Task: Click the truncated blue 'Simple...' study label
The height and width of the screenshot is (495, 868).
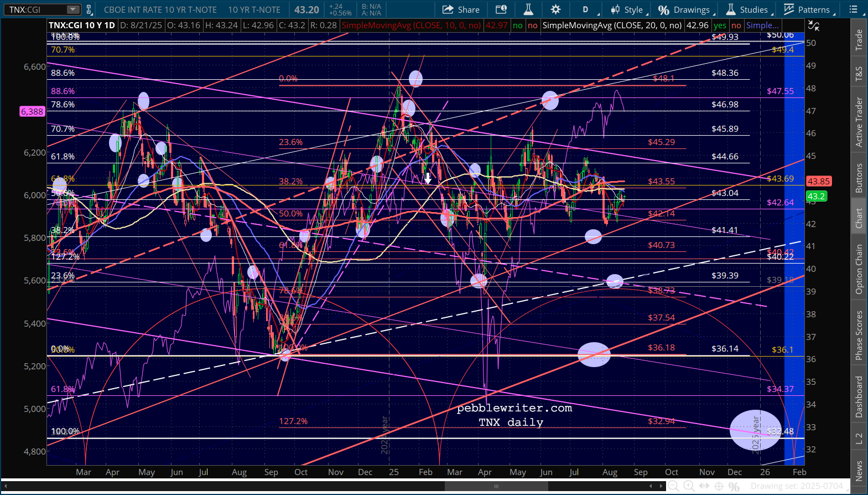Action: click(x=762, y=25)
